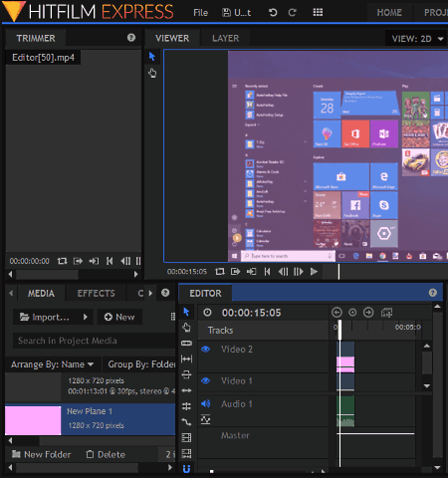This screenshot has height=478, width=448.
Task: Click the Viewer scrub bar playhead
Action: (338, 272)
